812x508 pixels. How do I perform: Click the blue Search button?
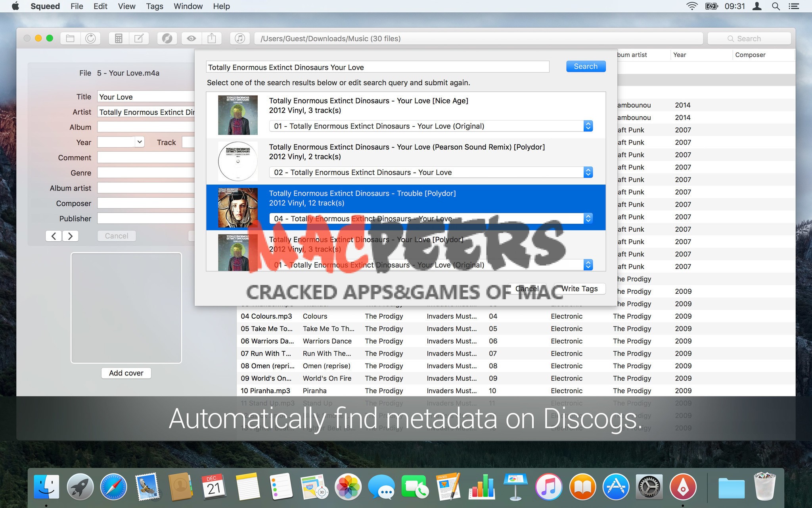pos(586,66)
